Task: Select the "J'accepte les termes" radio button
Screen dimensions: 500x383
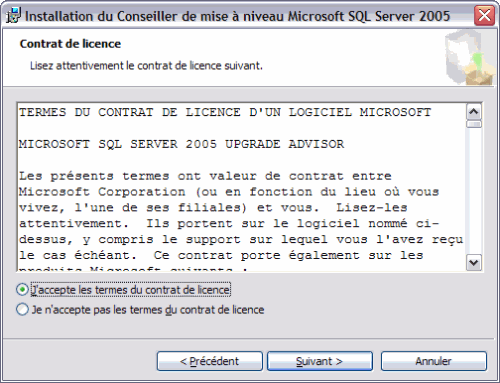Action: click(22, 290)
